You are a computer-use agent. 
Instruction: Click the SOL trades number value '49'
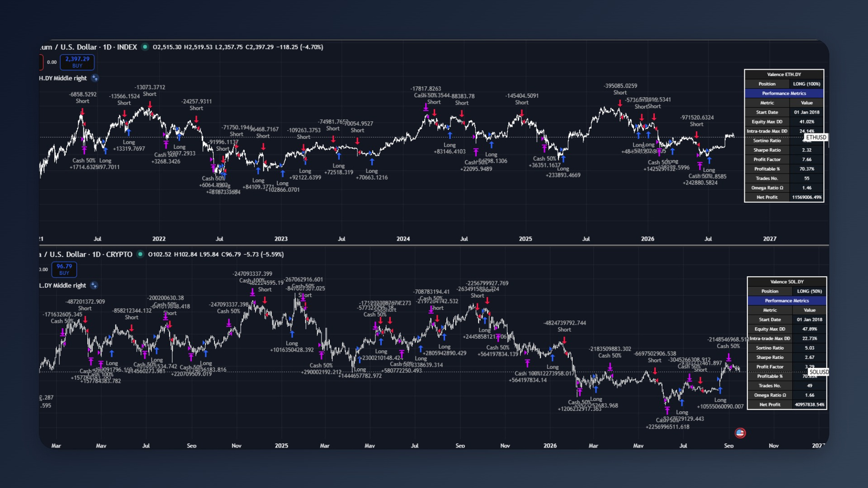coord(809,386)
